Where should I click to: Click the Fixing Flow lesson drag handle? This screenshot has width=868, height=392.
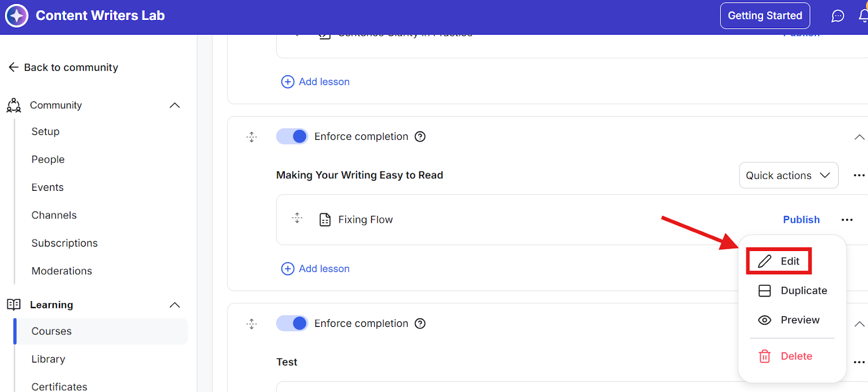(x=297, y=218)
